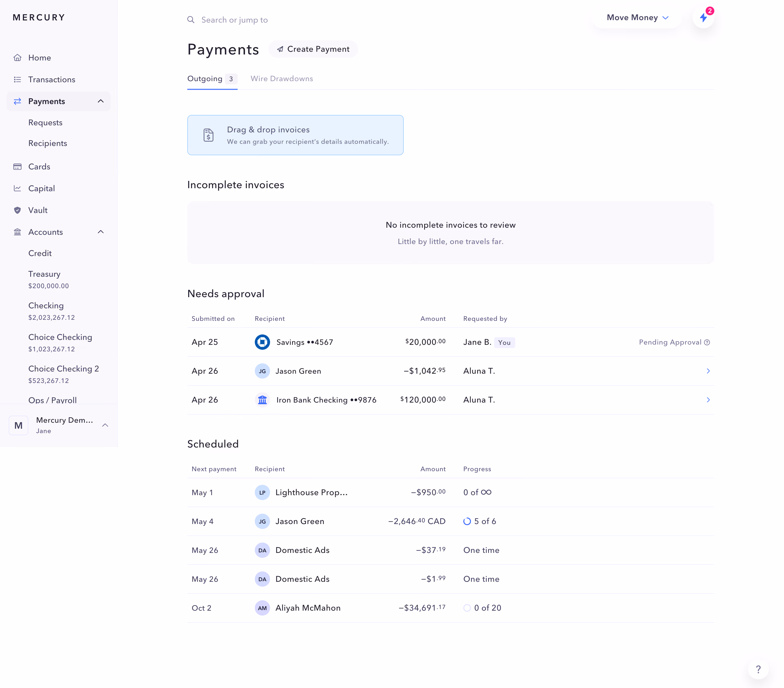
Task: Collapse the Payments sidebar section chevron
Action: click(x=101, y=101)
